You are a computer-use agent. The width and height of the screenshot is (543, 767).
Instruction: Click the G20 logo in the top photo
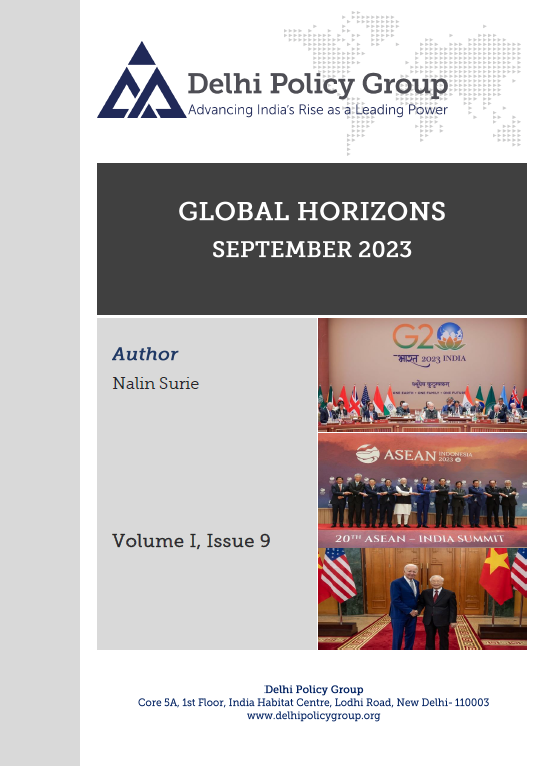coord(429,336)
